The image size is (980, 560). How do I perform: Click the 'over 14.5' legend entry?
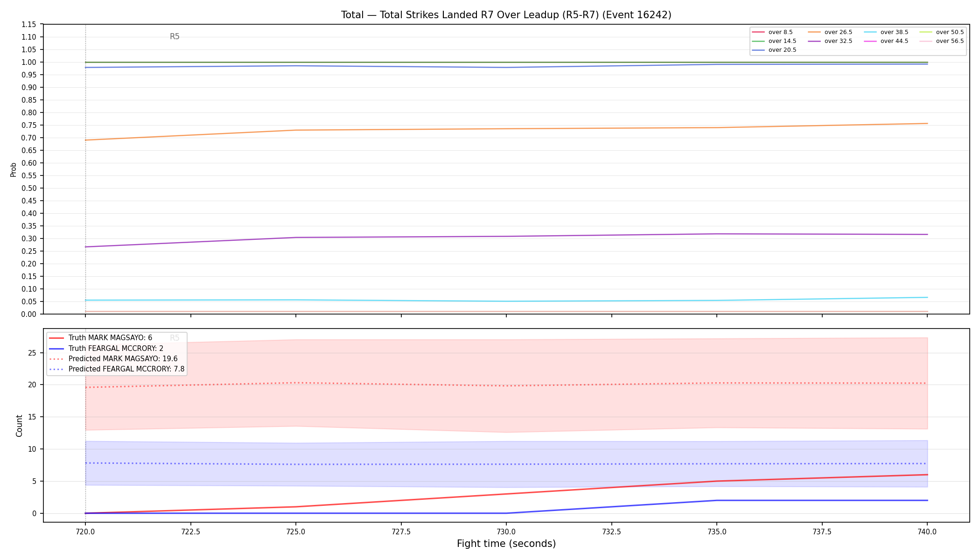774,41
